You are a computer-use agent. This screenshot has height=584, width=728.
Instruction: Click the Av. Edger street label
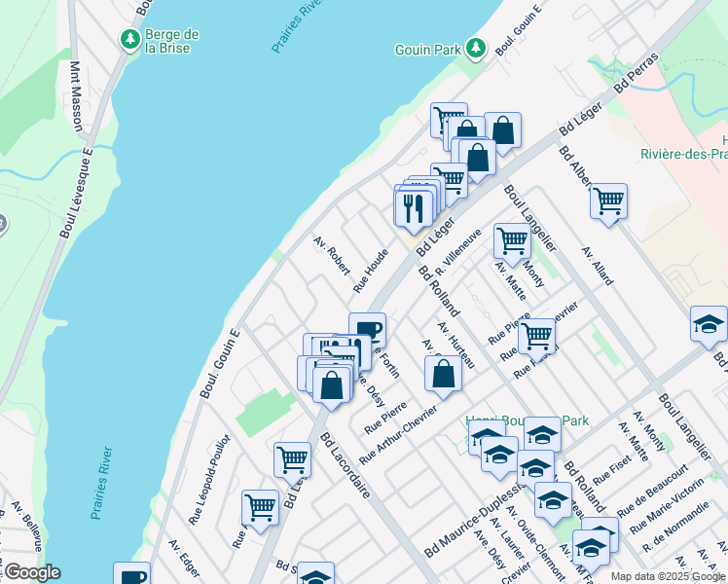184,559
